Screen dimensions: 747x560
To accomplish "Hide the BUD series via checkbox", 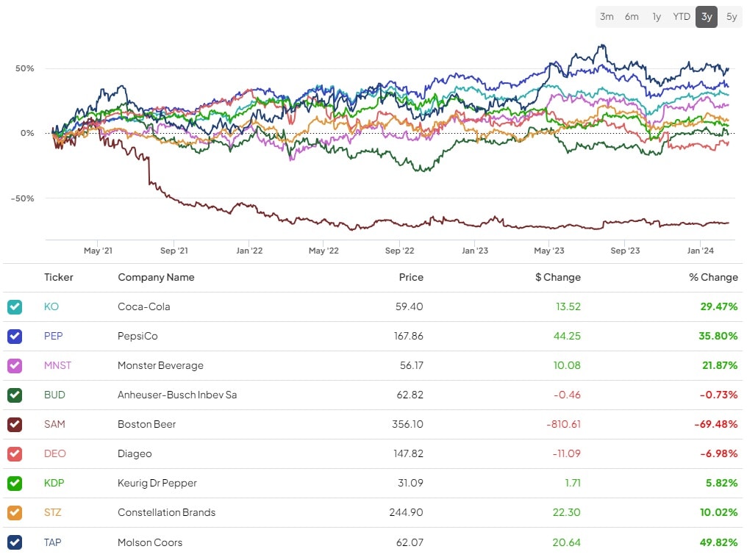I will pyautogui.click(x=15, y=395).
